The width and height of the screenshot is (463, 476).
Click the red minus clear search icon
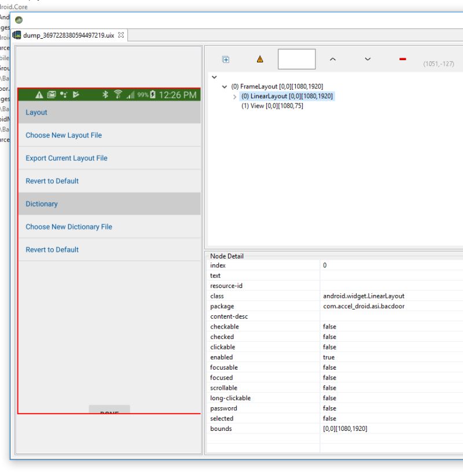click(403, 59)
